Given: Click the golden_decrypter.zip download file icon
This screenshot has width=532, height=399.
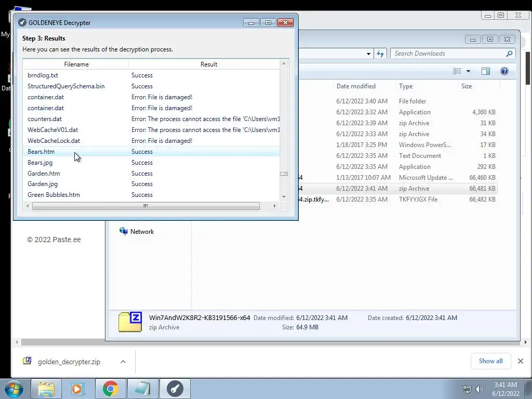Looking at the screenshot, I should click(x=27, y=361).
